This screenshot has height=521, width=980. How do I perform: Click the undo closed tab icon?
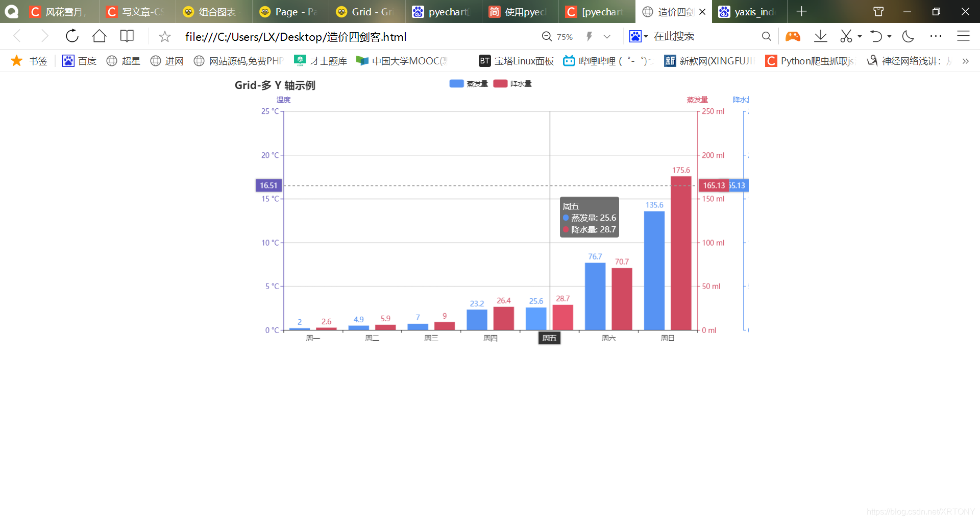876,36
